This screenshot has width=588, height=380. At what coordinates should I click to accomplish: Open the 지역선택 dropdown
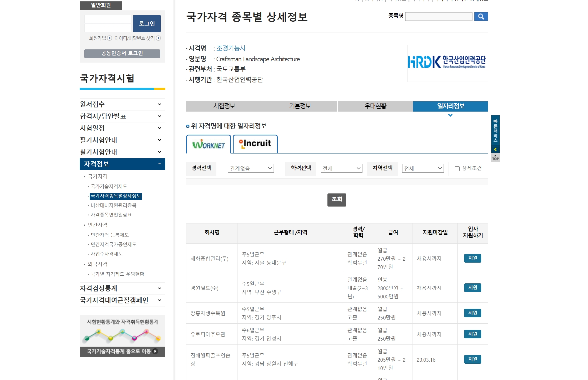423,168
